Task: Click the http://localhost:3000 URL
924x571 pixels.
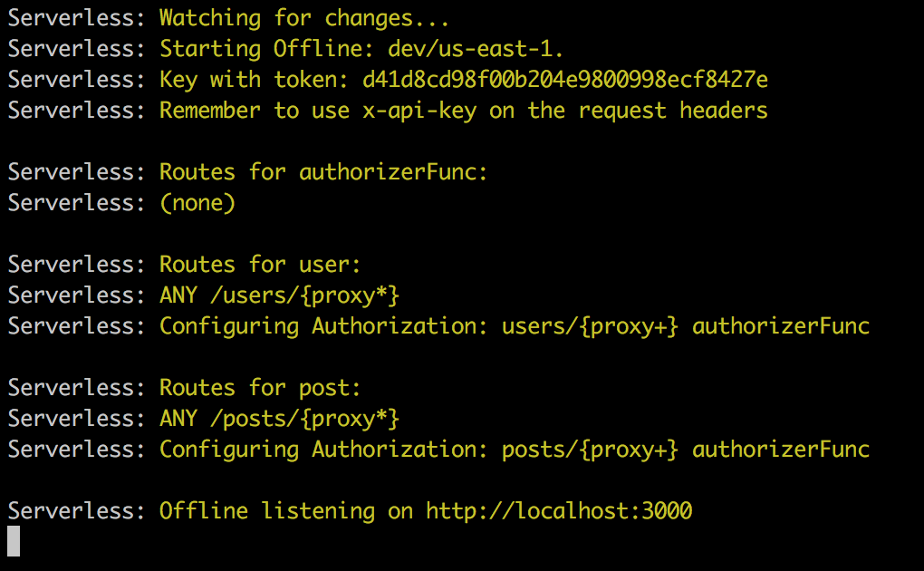Action: (559, 511)
